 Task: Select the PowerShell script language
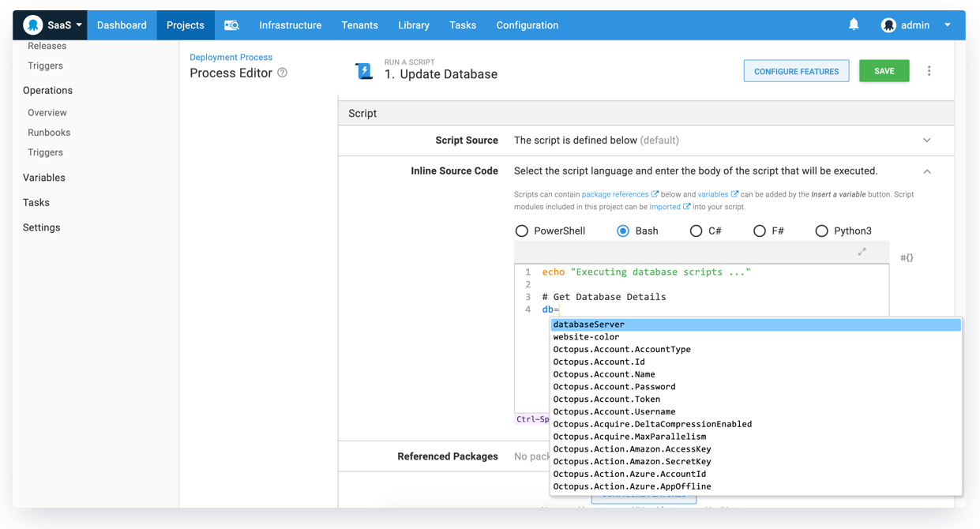[x=522, y=231]
